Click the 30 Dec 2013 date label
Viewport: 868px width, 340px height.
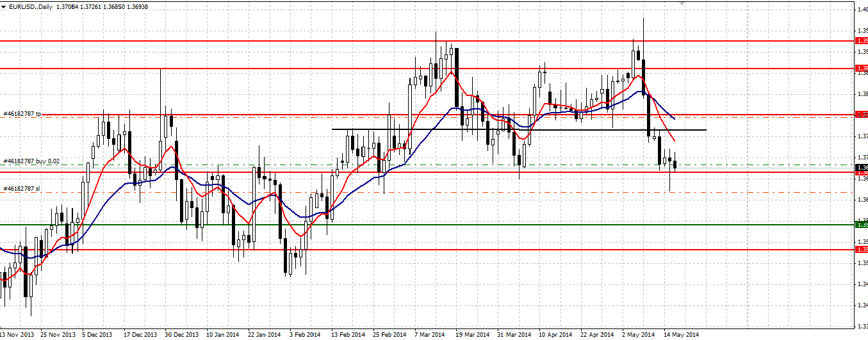pyautogui.click(x=181, y=334)
